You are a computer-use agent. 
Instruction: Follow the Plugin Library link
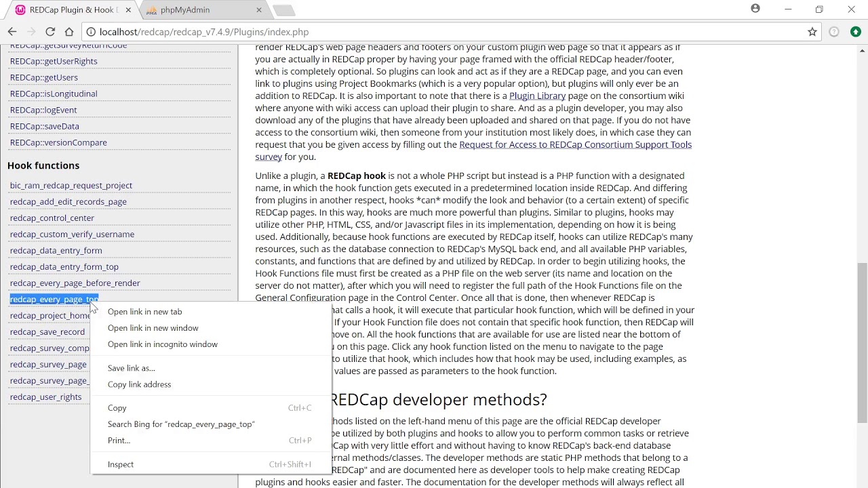(537, 96)
